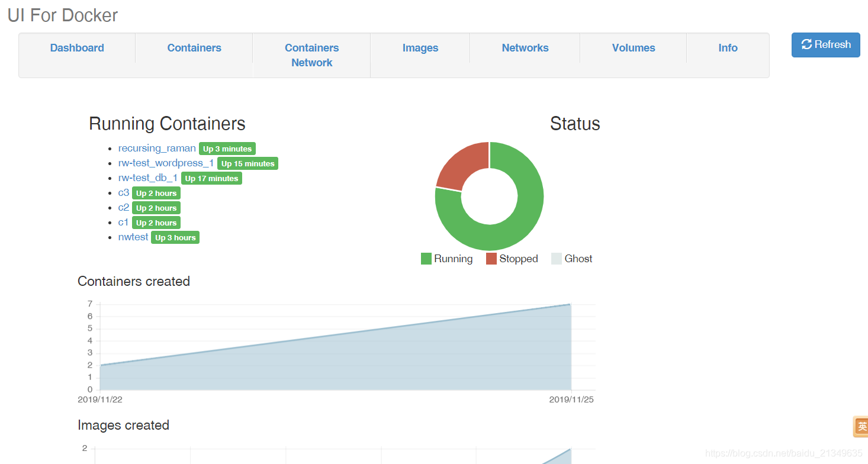Click the 2019/11/25 axis date label
The width and height of the screenshot is (868, 464).
[x=571, y=399]
